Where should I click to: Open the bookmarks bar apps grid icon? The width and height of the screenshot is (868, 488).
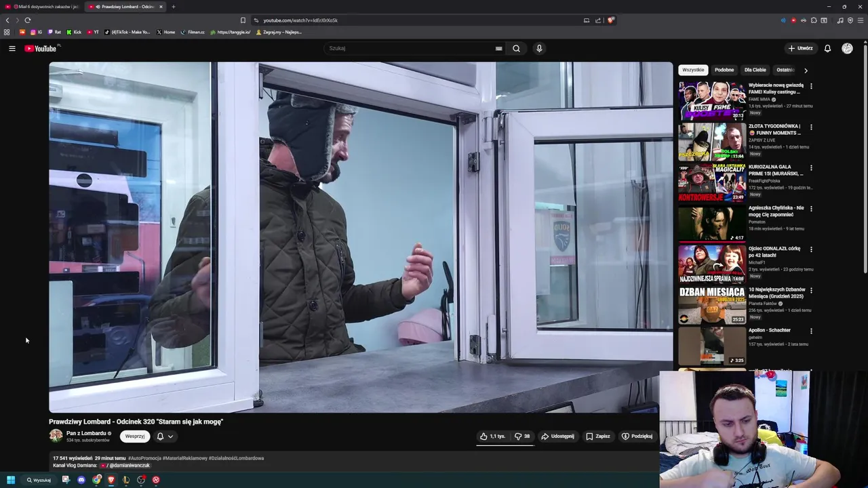click(x=7, y=32)
